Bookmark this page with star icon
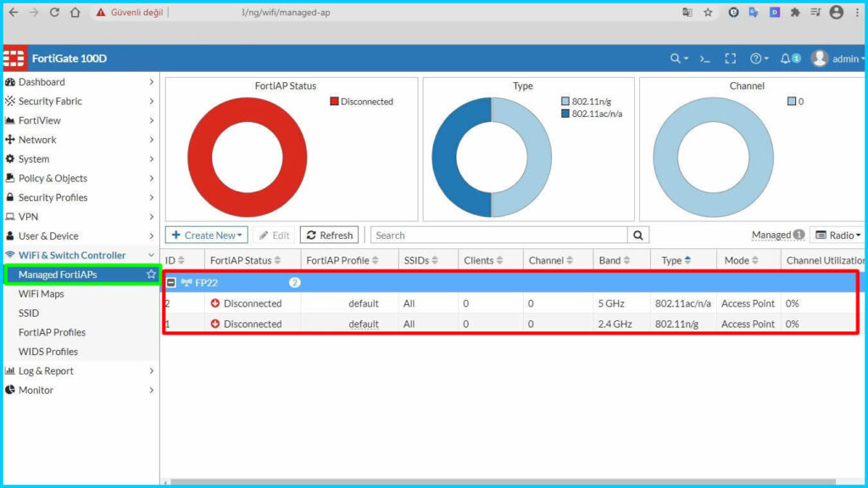 (x=708, y=12)
